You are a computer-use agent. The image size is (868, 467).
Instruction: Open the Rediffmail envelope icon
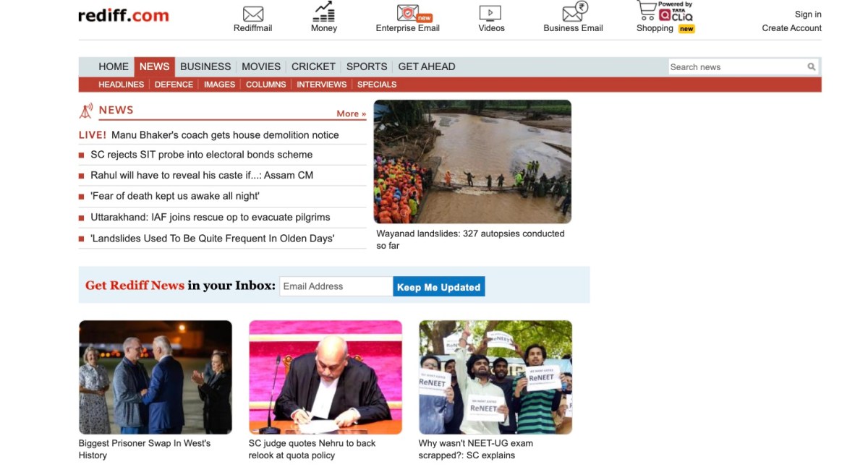pyautogui.click(x=252, y=14)
